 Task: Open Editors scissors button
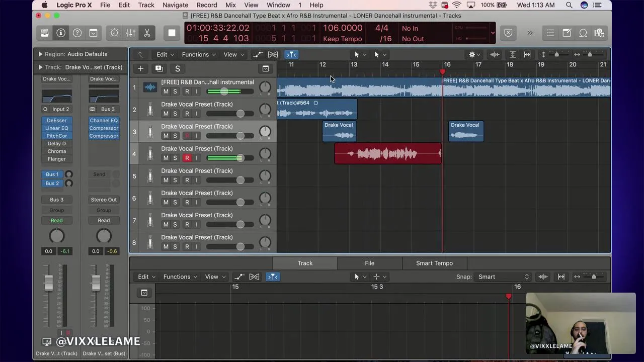point(147,33)
